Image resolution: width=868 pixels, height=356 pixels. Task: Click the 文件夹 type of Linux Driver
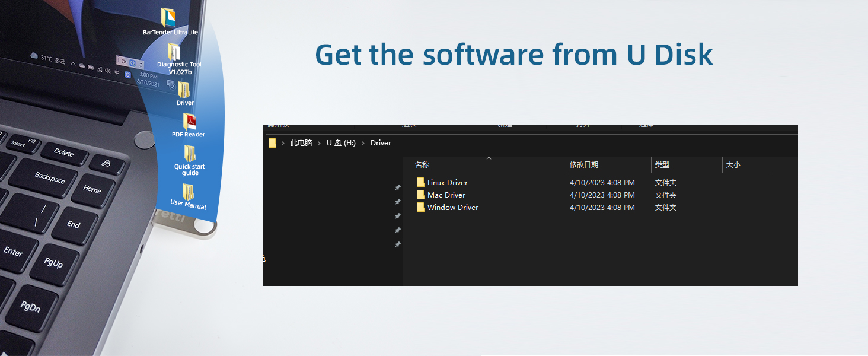click(666, 183)
